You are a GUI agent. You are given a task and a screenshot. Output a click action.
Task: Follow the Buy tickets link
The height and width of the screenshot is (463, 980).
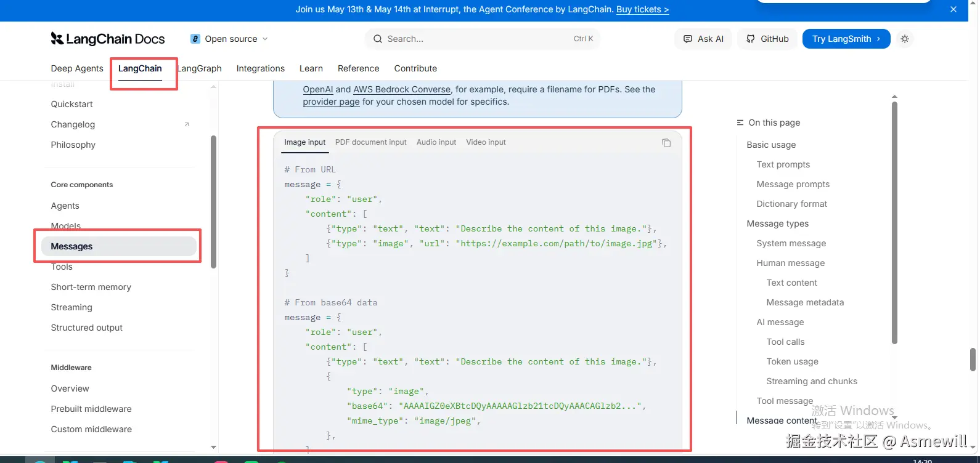point(642,9)
